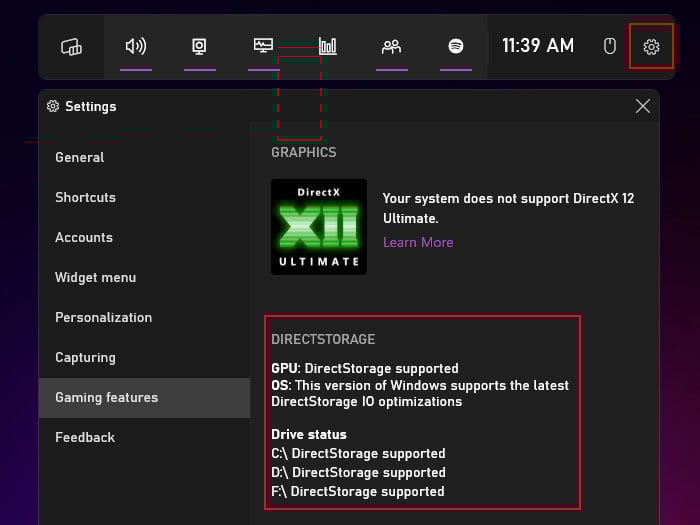Click the 'OS: This version of Windows' line
The image size is (700, 525).
click(x=420, y=393)
